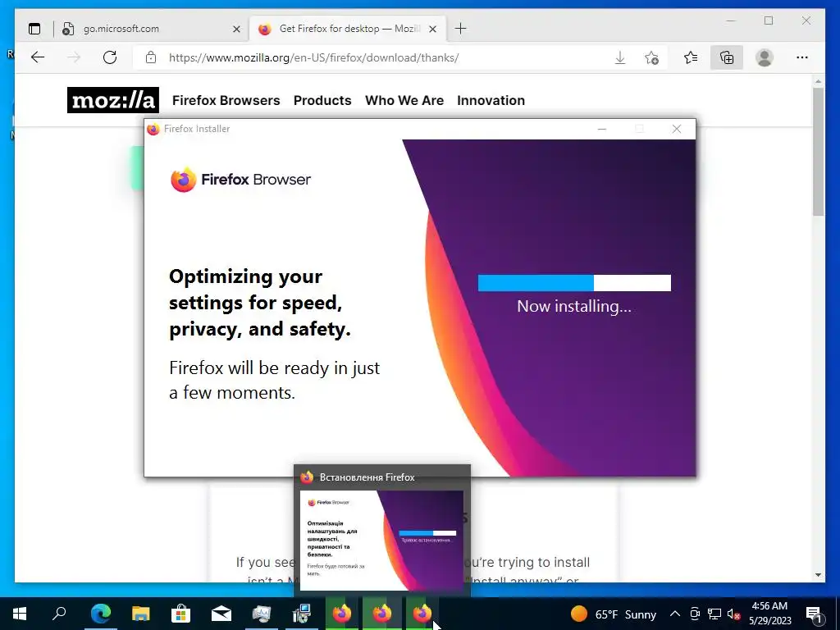Open the Favorites list
The image size is (840, 630).
coord(691,57)
